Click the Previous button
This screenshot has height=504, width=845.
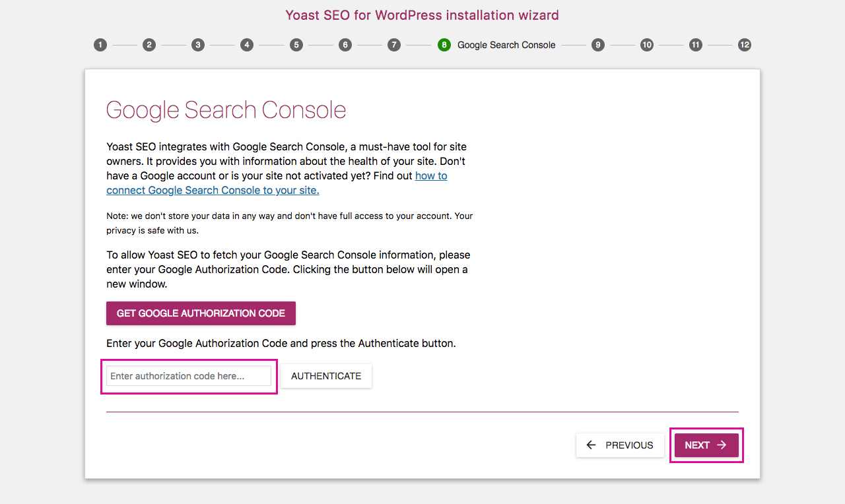(620, 445)
